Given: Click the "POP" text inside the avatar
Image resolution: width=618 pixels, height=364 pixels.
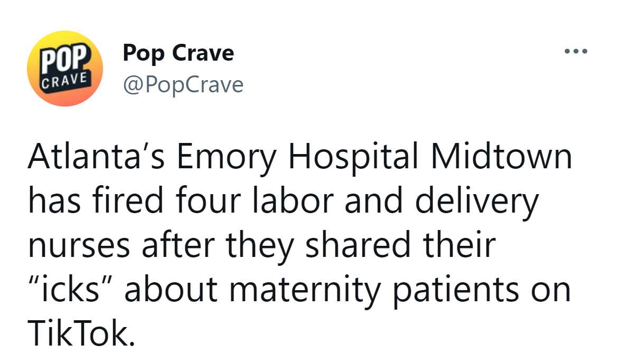Looking at the screenshot, I should pyautogui.click(x=65, y=60).
